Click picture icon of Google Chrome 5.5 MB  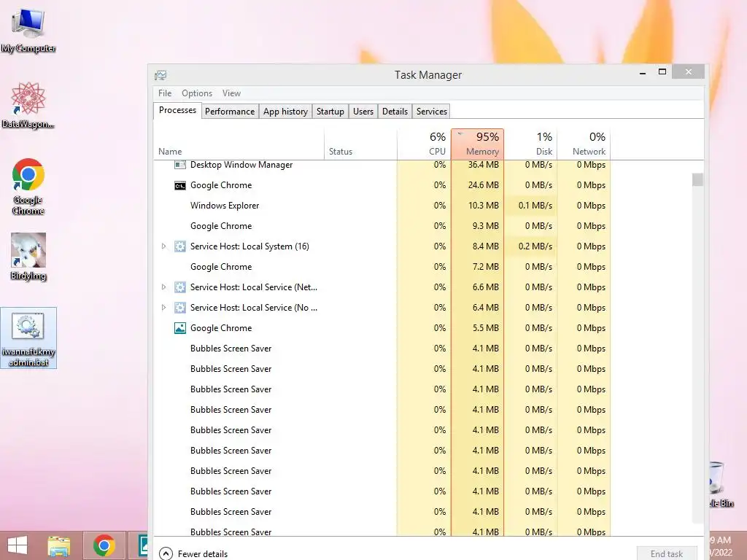pos(179,328)
